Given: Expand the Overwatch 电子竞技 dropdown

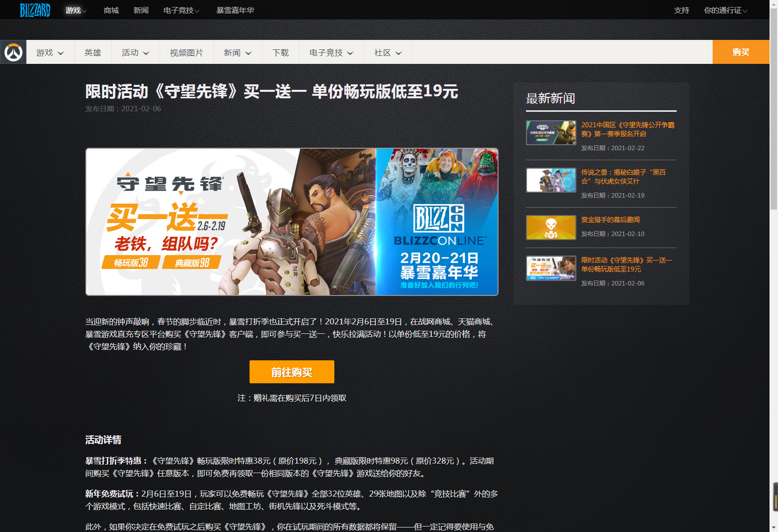Looking at the screenshot, I should [331, 52].
